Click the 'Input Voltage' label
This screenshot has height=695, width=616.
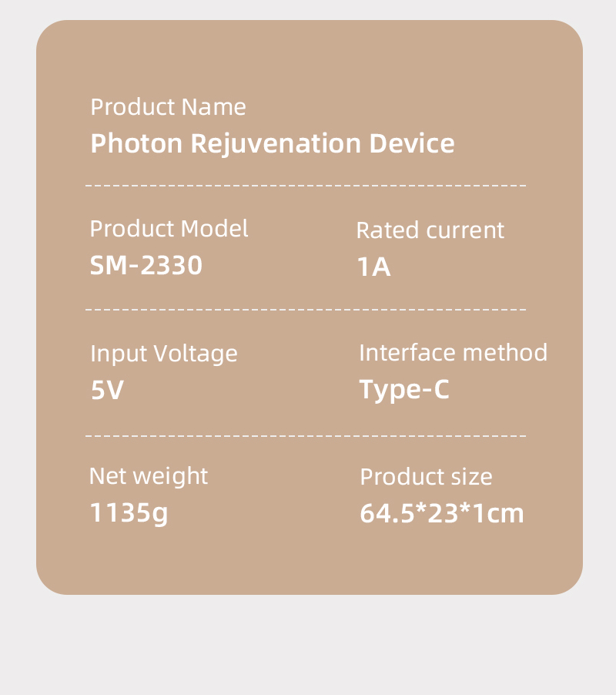164,354
